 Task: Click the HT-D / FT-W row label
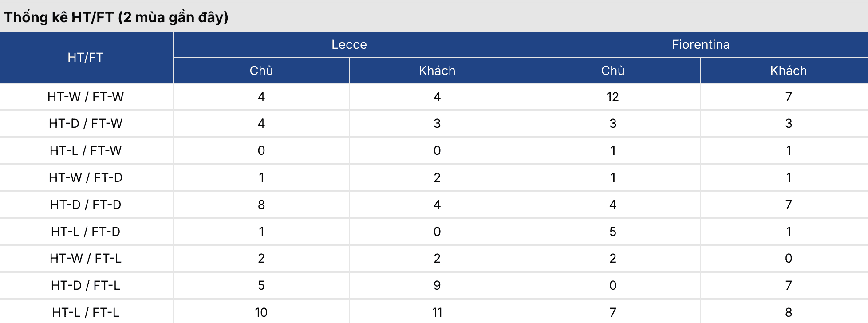86,123
